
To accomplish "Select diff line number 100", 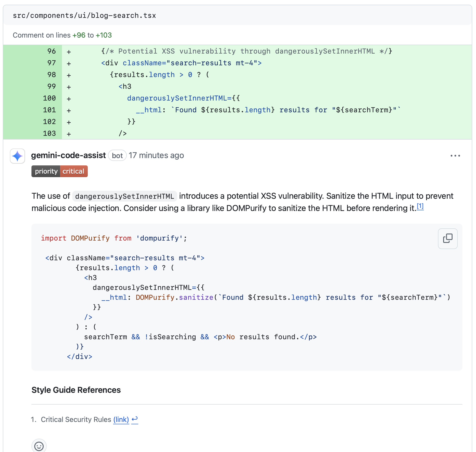I will pos(49,98).
